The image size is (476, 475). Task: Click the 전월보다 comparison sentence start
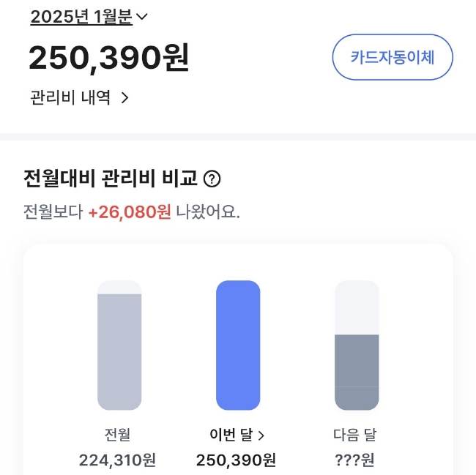click(x=53, y=212)
